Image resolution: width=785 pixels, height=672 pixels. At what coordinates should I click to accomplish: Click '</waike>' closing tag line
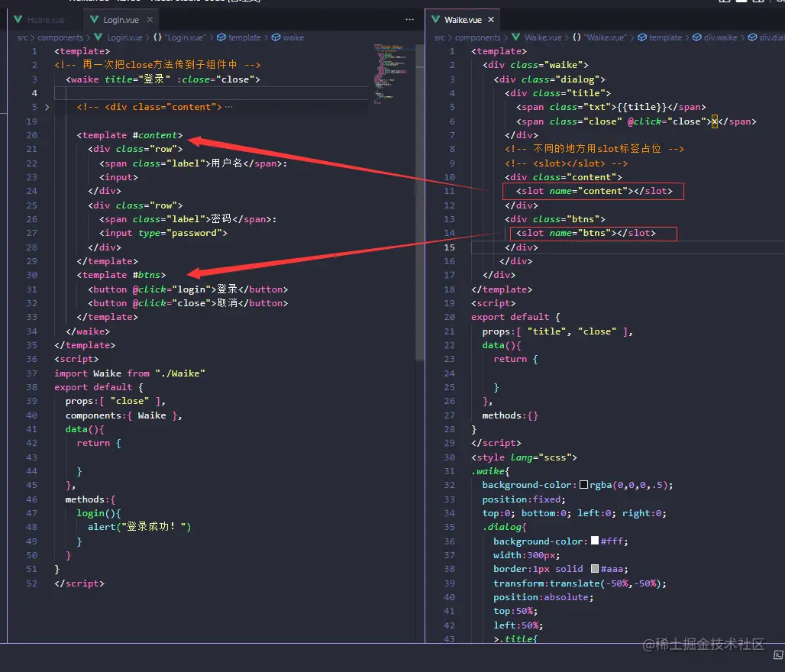click(88, 331)
